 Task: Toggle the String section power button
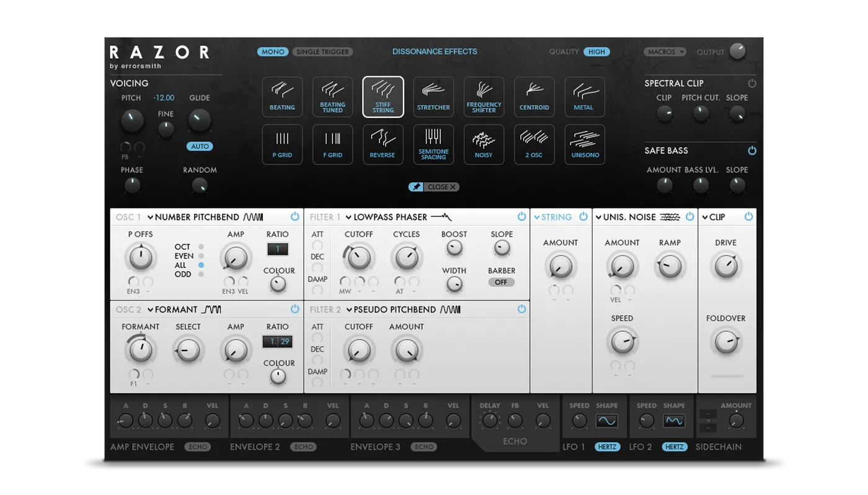point(583,216)
